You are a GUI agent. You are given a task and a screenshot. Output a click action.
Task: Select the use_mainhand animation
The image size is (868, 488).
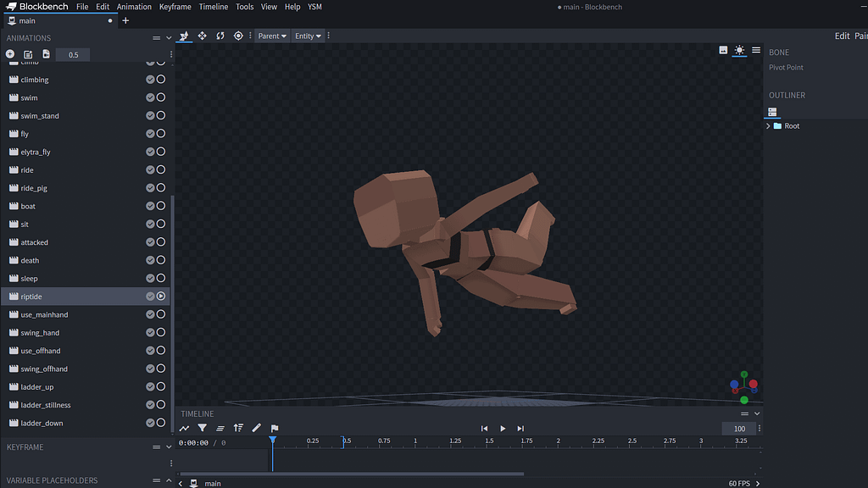click(x=86, y=314)
